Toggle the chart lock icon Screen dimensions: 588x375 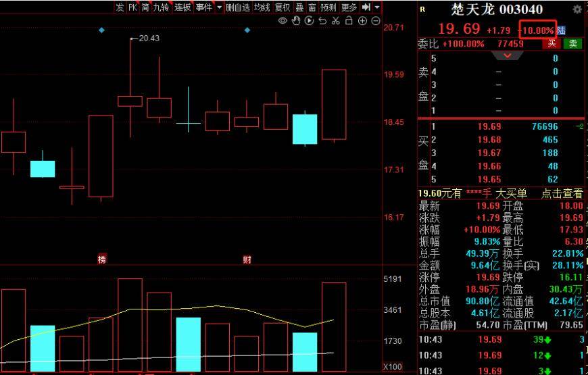(349, 21)
